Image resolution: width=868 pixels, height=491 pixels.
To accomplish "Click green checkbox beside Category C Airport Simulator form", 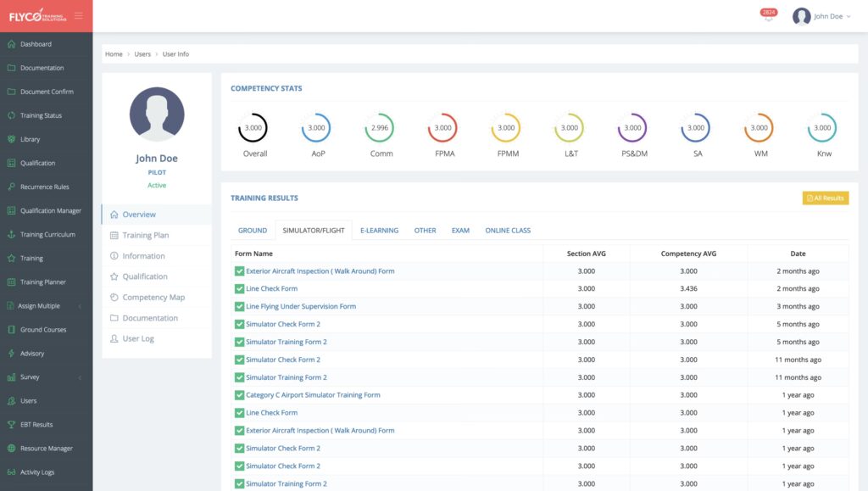I will pyautogui.click(x=239, y=395).
